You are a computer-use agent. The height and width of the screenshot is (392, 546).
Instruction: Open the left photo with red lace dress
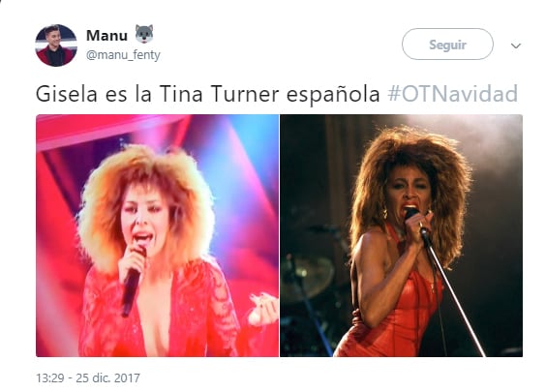157,236
